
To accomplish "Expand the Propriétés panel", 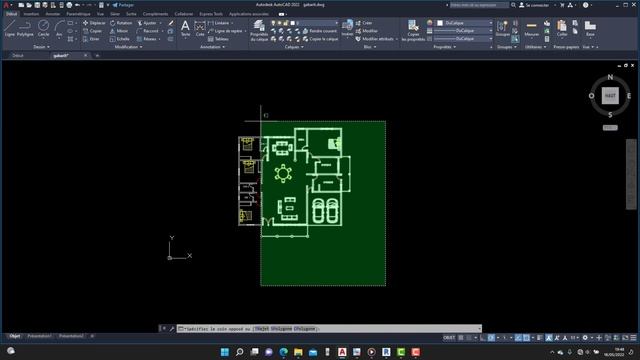I will [x=444, y=47].
